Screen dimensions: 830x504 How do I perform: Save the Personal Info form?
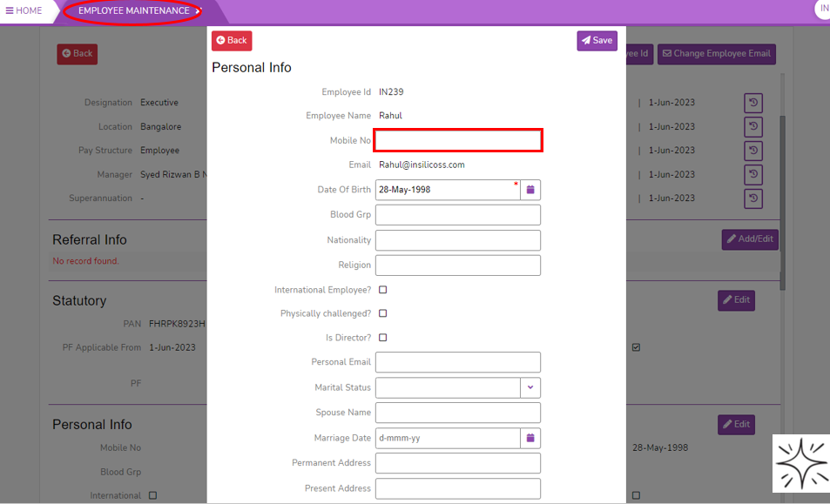(x=597, y=41)
